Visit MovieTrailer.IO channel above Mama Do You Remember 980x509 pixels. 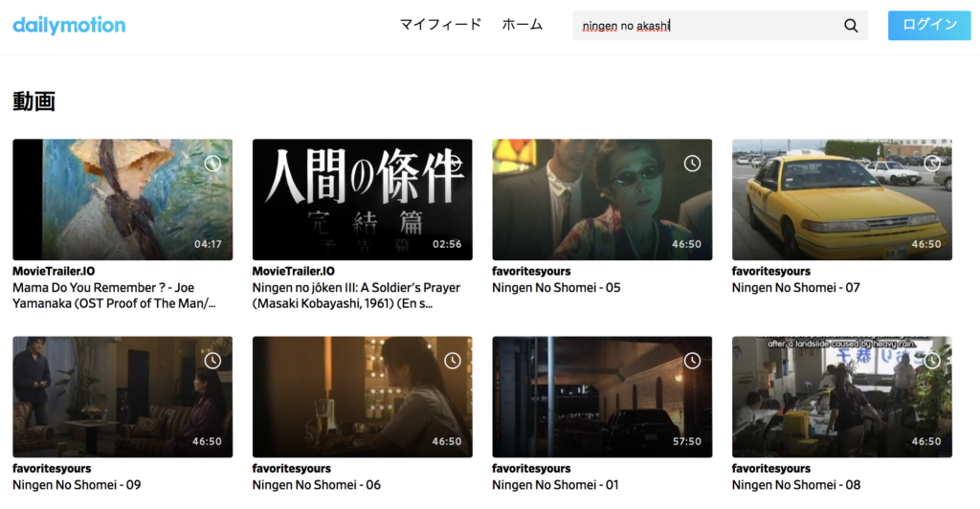(54, 271)
